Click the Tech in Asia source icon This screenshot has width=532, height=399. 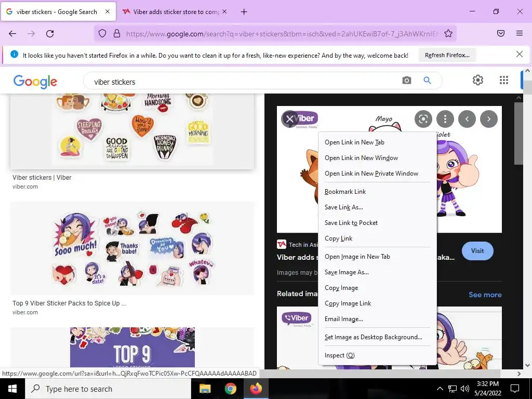pos(282,245)
